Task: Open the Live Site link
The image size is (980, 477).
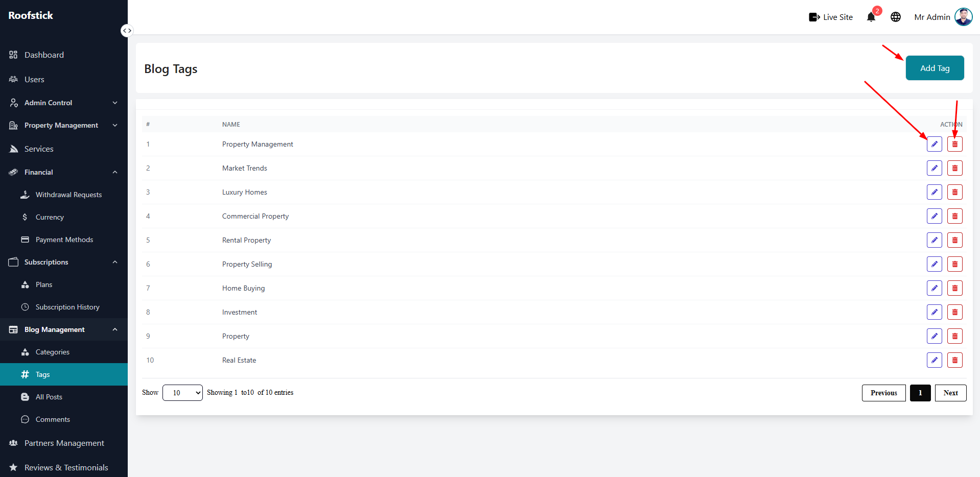Action: (831, 17)
